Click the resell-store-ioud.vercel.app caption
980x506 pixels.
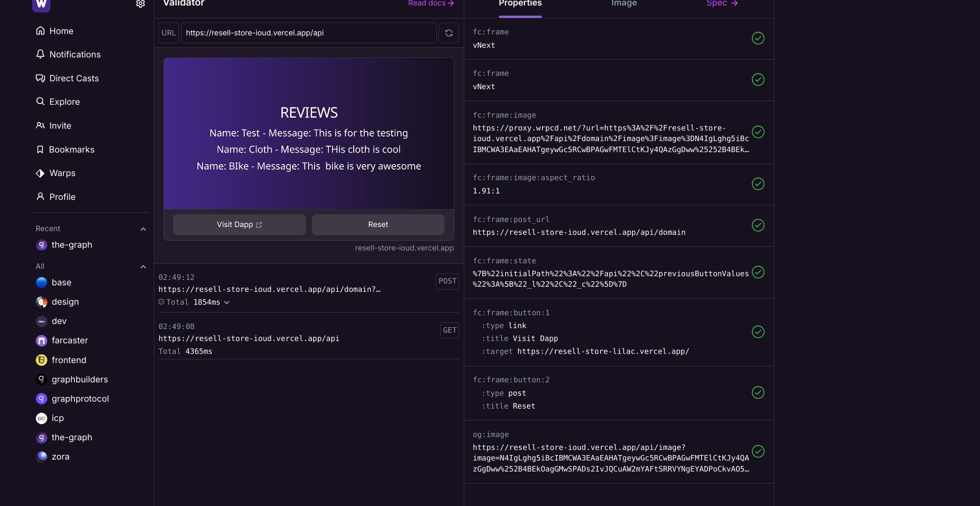click(x=404, y=248)
